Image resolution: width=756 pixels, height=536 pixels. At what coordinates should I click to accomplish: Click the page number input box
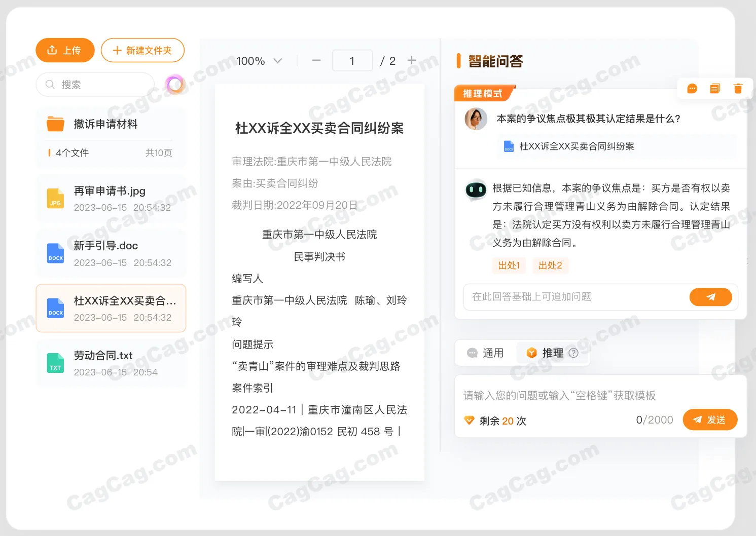(x=352, y=61)
